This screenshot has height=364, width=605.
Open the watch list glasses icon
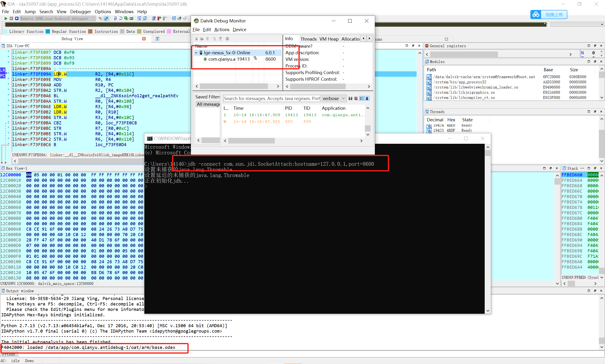coord(174,18)
